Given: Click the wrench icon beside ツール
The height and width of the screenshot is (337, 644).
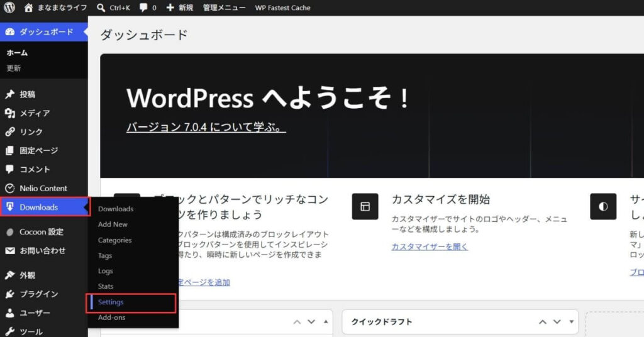Looking at the screenshot, I should (x=10, y=331).
